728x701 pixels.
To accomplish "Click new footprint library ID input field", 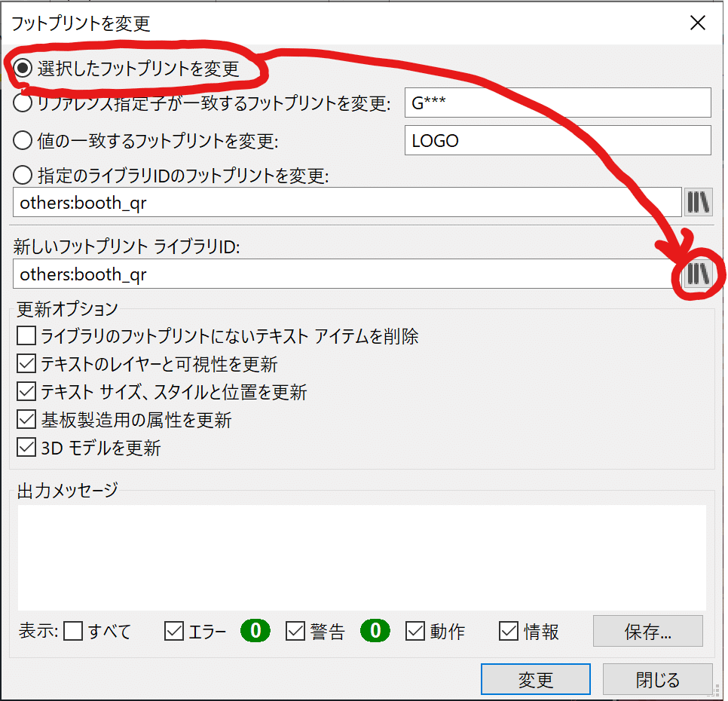I will (347, 274).
